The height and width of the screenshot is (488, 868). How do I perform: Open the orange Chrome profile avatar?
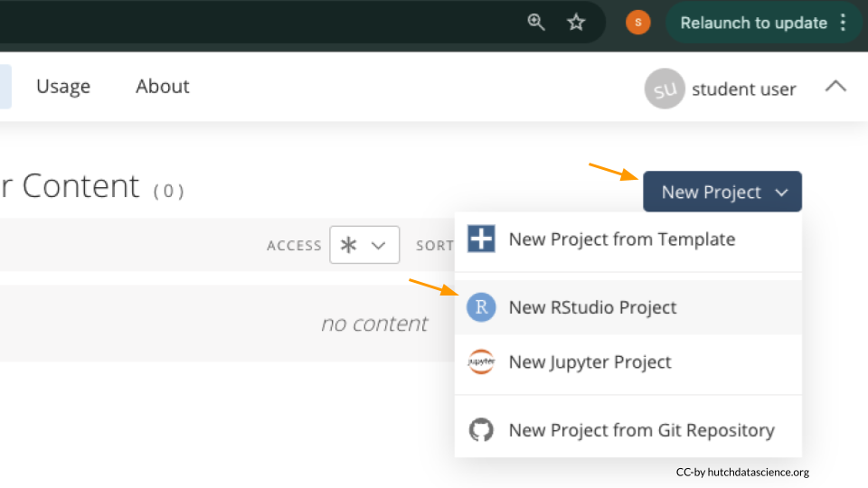click(637, 23)
